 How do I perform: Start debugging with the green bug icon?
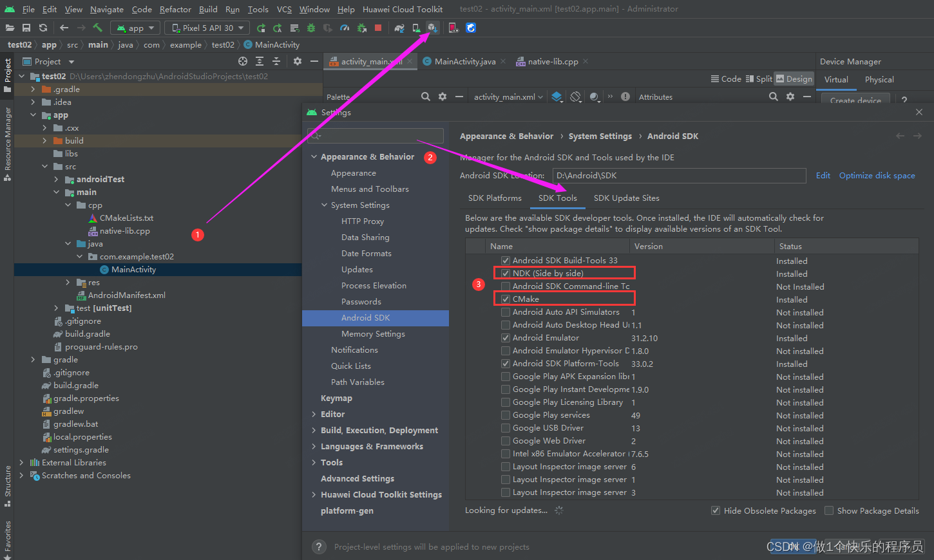(311, 28)
